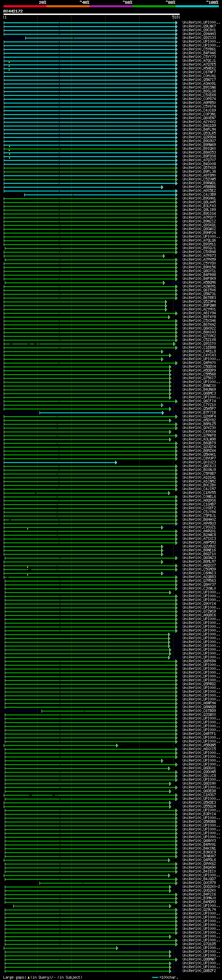Open hit UniRef100_Q94AH3
The height and width of the screenshot is (980, 222).
pos(199,34)
